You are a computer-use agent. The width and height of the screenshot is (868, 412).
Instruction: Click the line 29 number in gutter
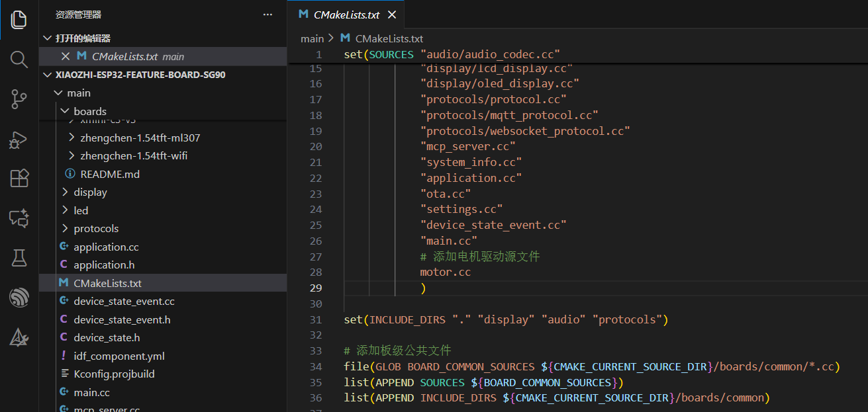click(316, 288)
